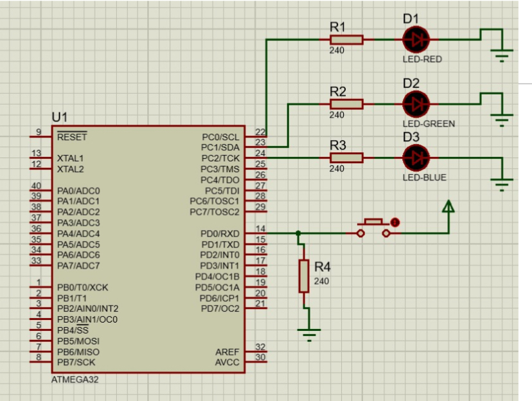Click the PA0/ADC0 pin label
The height and width of the screenshot is (401, 532).
[x=78, y=191]
